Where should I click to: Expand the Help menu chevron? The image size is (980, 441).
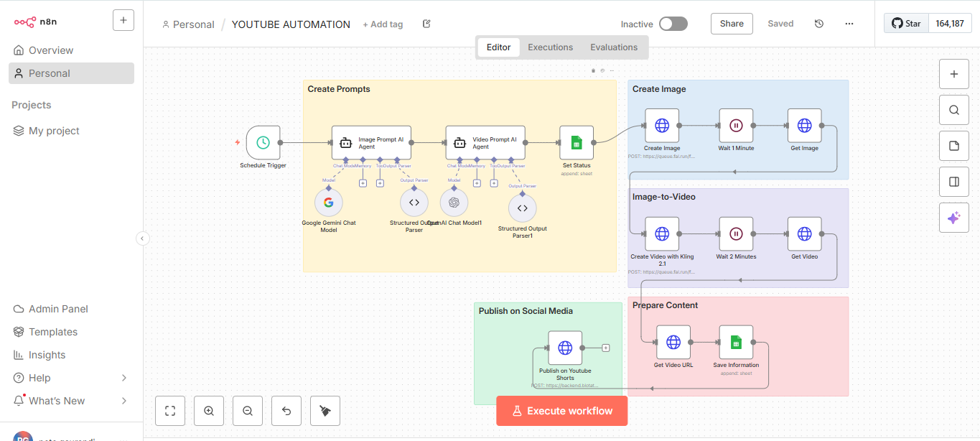pyautogui.click(x=123, y=377)
